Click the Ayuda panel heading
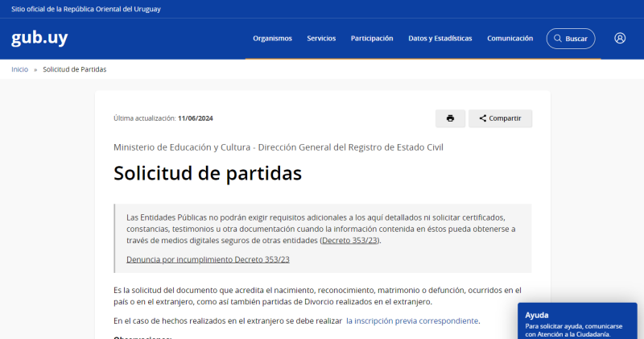Viewport: 644px width, 339px height. 536,315
